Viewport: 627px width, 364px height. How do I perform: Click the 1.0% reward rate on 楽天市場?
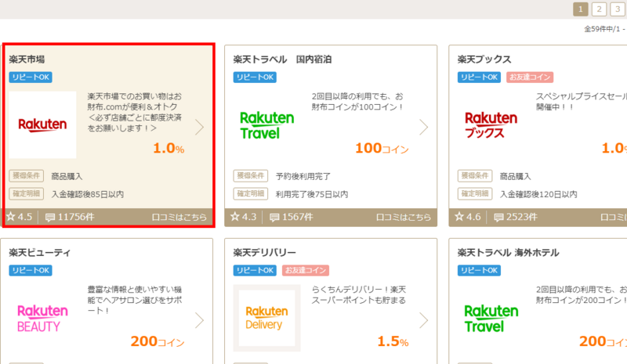point(169,148)
